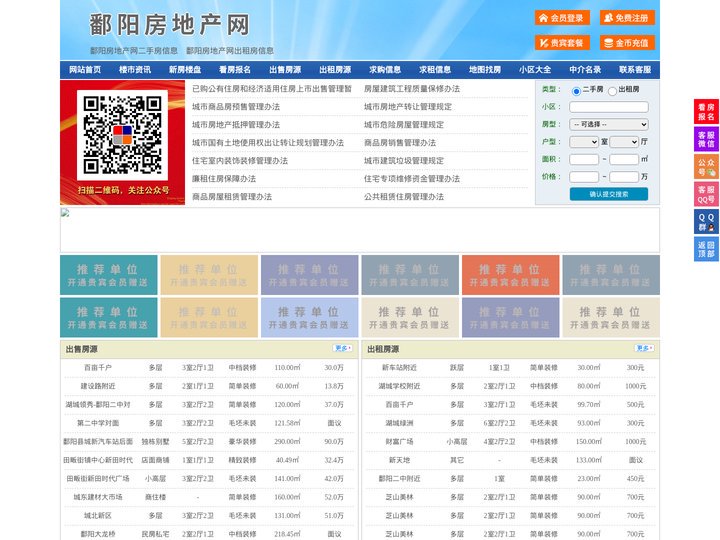This screenshot has height=540, width=720.
Task: Open 第二中学对面 sale listing
Action: point(98,423)
